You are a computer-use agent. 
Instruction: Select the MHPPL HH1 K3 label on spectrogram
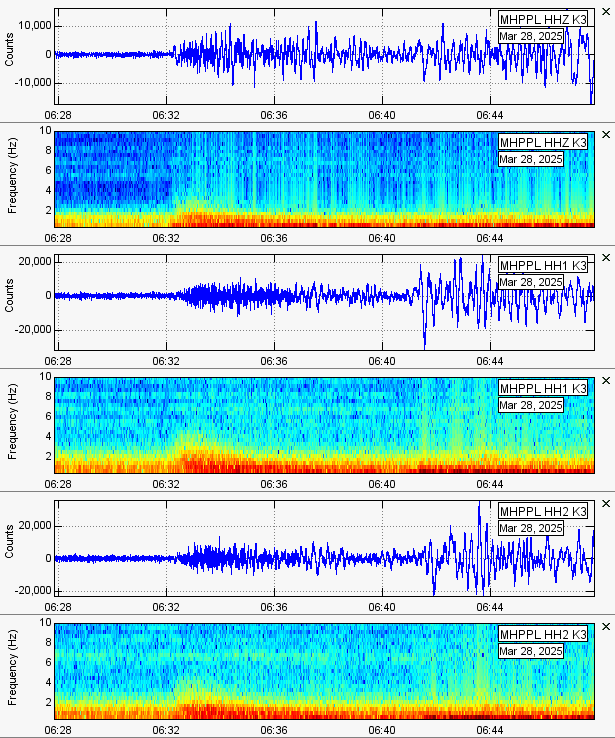543,388
